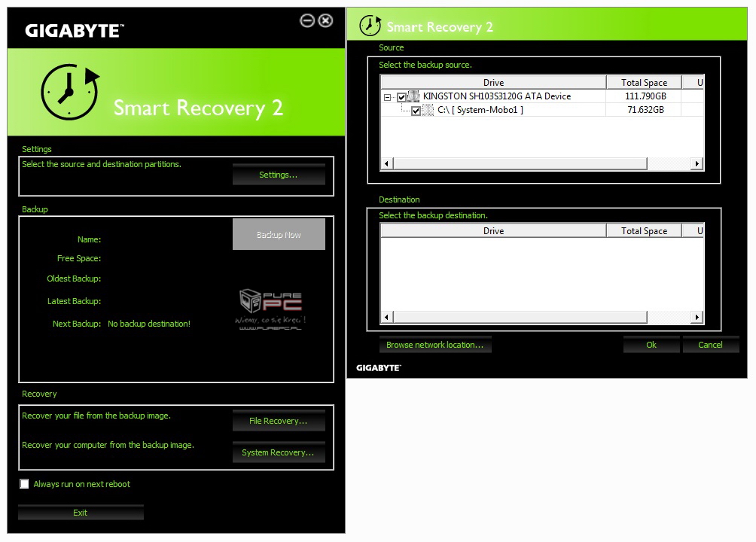Viewport: 756px width, 542px height.
Task: Uncheck the KINGSTON SH103S3120G drive checkbox
Action: click(x=401, y=96)
